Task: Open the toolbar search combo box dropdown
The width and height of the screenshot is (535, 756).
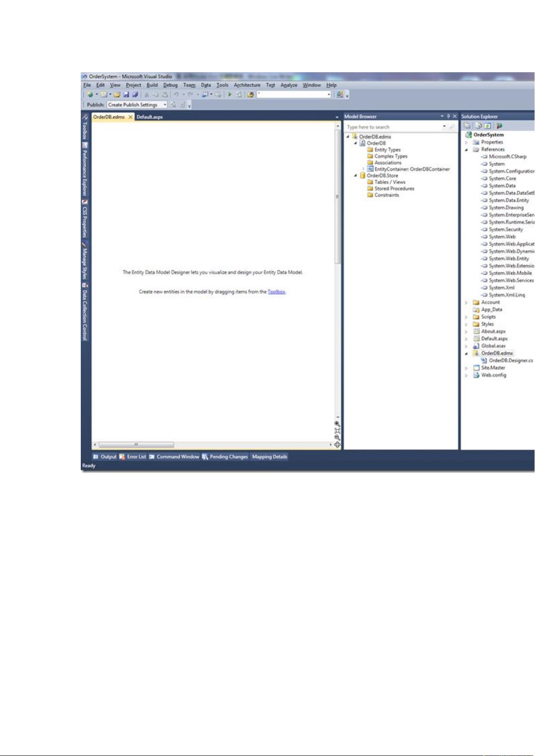Action: pos(329,94)
